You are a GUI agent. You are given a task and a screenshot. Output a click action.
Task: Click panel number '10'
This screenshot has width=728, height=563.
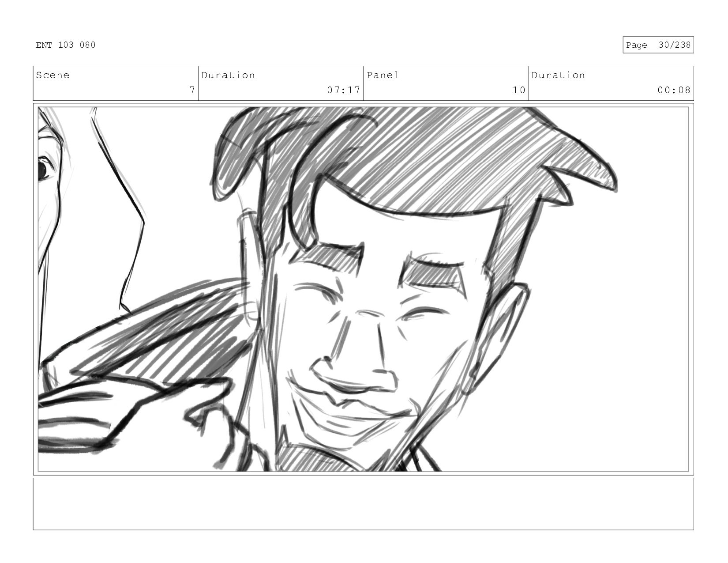[519, 90]
